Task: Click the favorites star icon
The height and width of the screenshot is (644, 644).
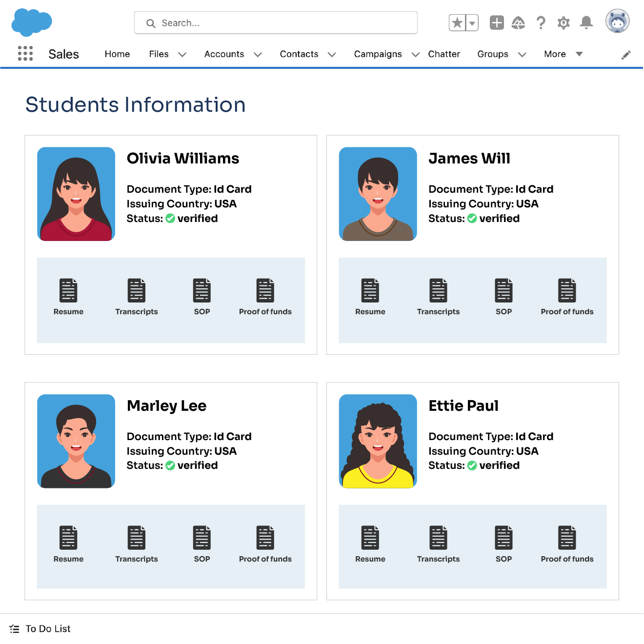Action: (457, 22)
